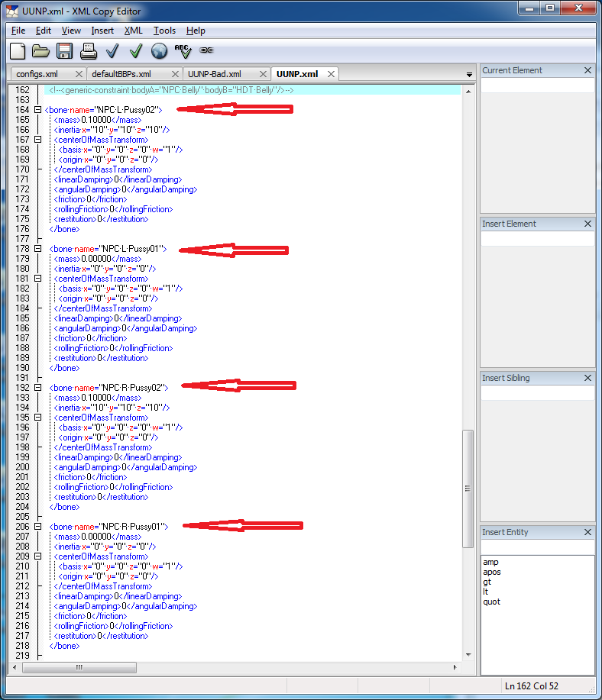This screenshot has width=602, height=700.
Task: Switch to the configs.xml tab
Action: 37,74
